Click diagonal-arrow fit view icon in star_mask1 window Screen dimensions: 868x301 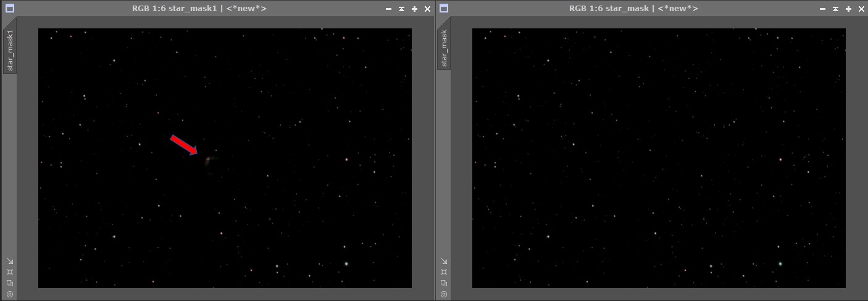pyautogui.click(x=10, y=261)
